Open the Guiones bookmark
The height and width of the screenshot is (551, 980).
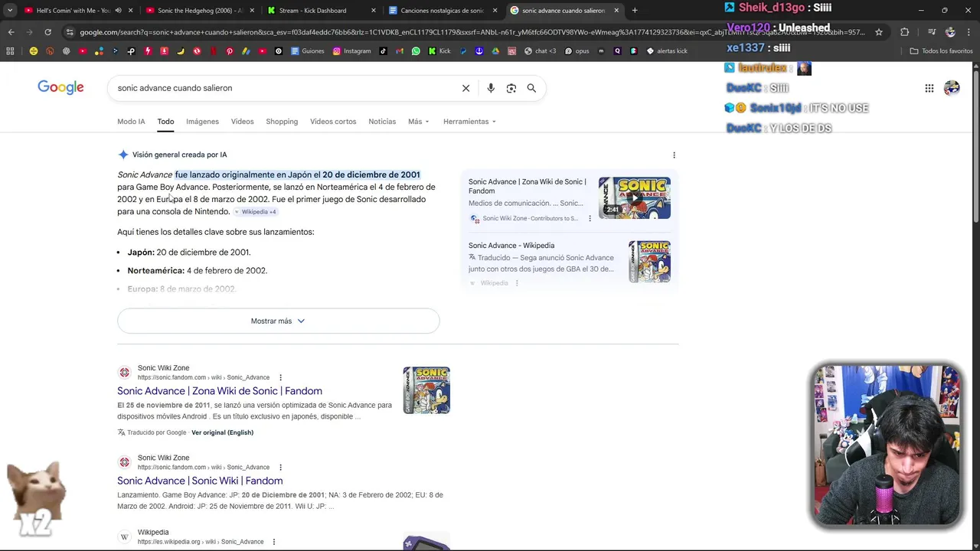[x=307, y=51]
